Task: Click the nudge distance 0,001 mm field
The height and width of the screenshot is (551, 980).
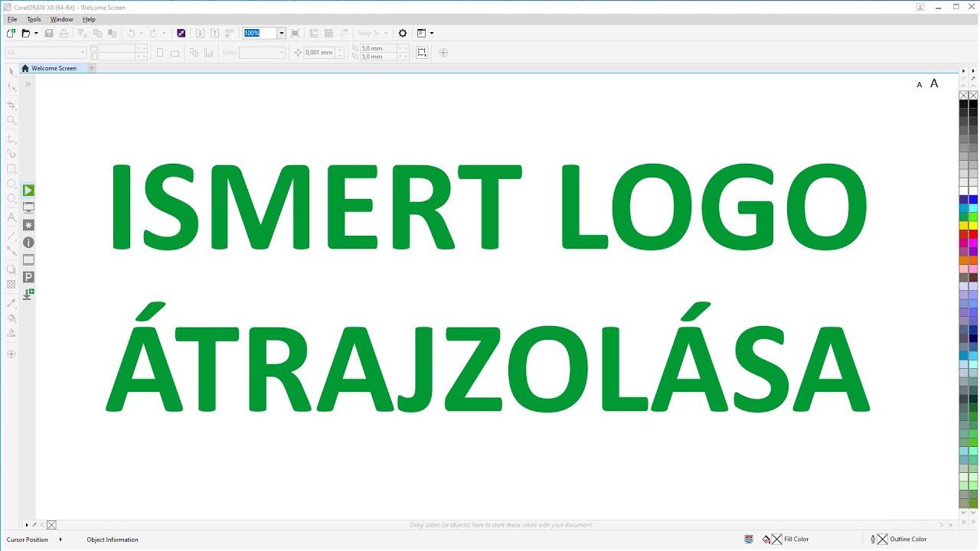Action: click(x=318, y=52)
